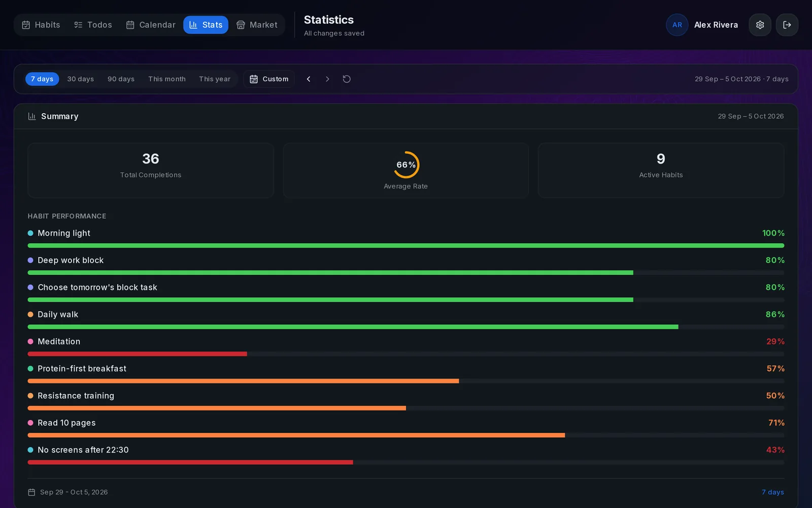
Task: Click the Morning light color dot
Action: pyautogui.click(x=30, y=233)
